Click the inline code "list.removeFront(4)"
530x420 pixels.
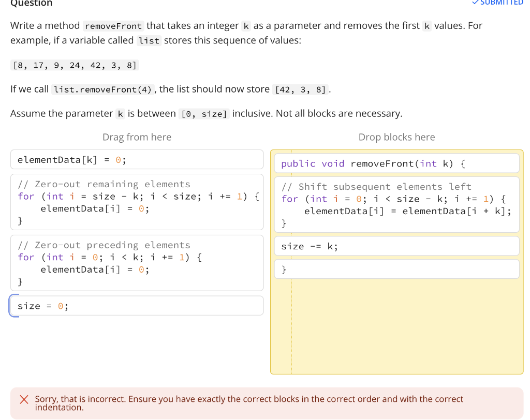point(101,89)
